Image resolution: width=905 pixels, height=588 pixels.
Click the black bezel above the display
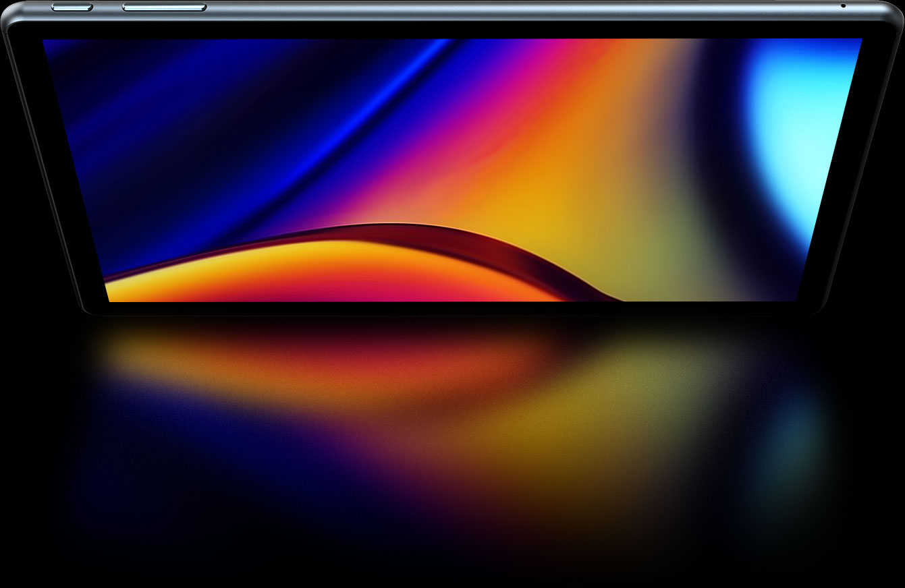coord(452,30)
